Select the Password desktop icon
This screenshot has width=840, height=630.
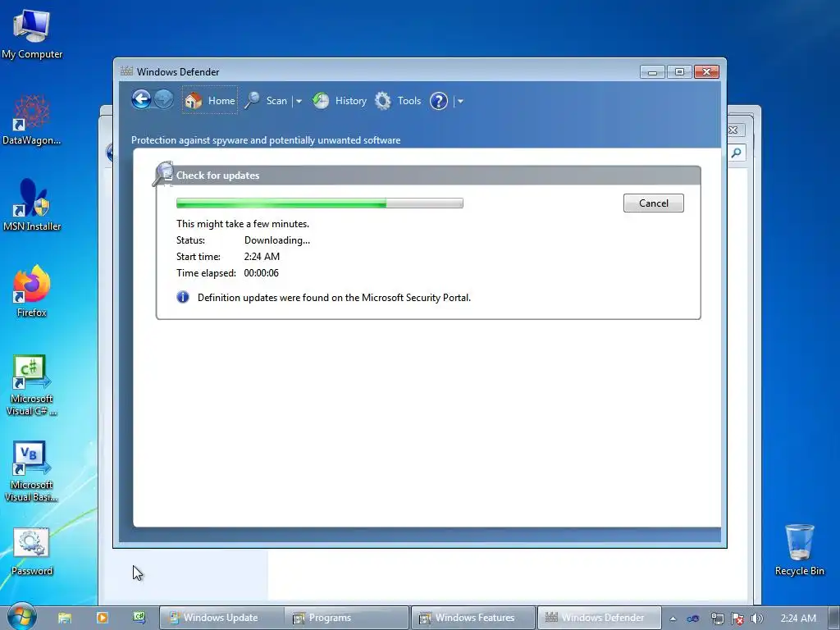[32, 551]
